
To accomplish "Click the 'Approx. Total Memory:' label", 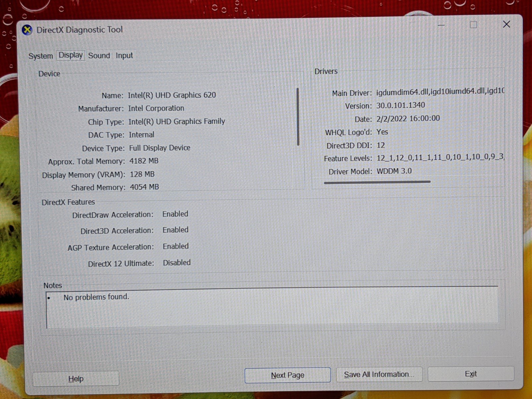I will pyautogui.click(x=86, y=162).
